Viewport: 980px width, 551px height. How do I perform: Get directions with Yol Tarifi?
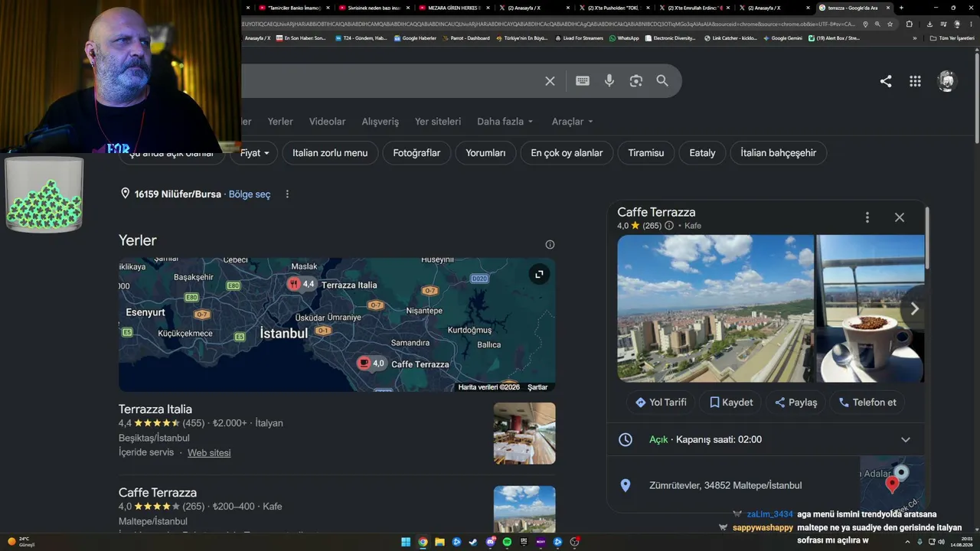[x=660, y=403]
